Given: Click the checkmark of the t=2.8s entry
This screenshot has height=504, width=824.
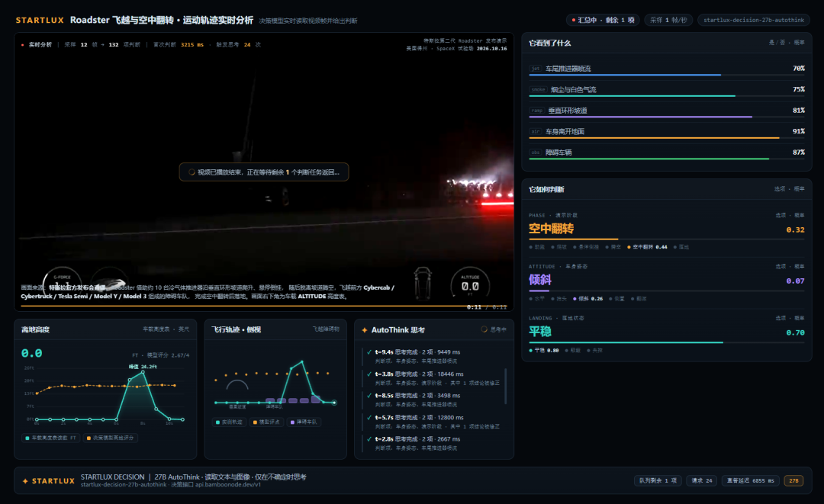Looking at the screenshot, I should (x=369, y=439).
